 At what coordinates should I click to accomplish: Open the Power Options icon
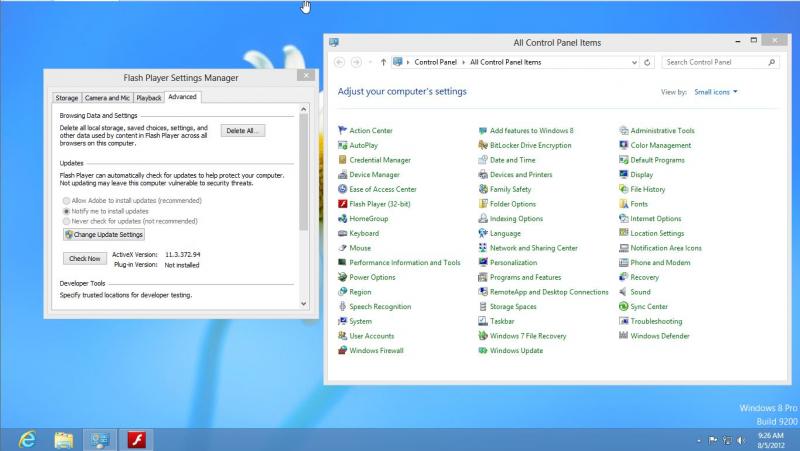342,278
